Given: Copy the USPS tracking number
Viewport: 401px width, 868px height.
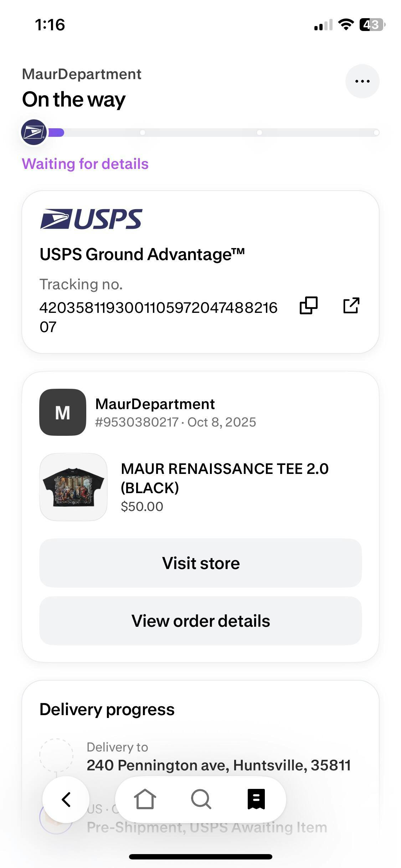Looking at the screenshot, I should click(x=308, y=305).
